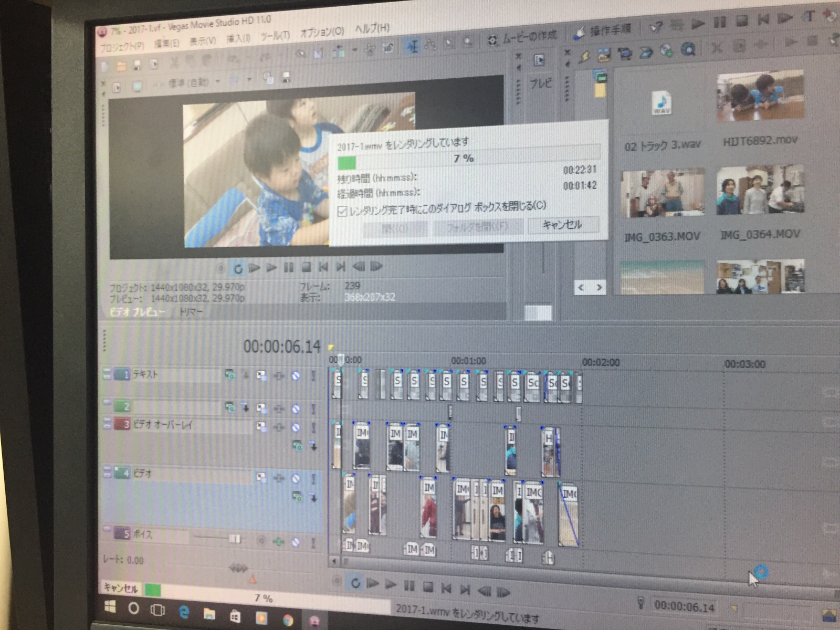Solo the テキスト track

[313, 376]
